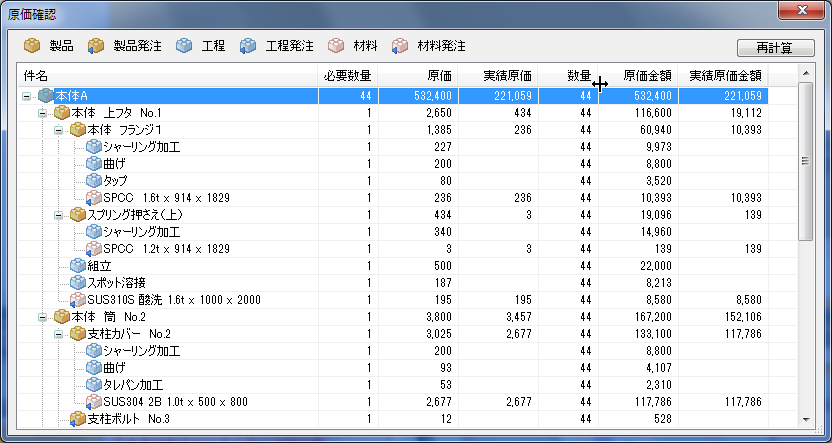The width and height of the screenshot is (832, 443).
Task: Click the 材料発注 legend icon
Action: [400, 46]
